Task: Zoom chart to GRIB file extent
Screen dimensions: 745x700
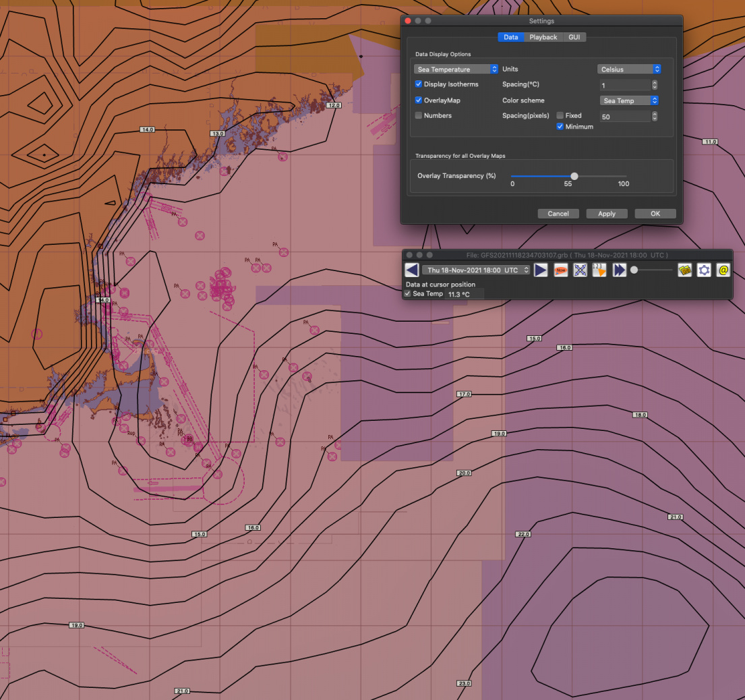Action: coord(580,270)
